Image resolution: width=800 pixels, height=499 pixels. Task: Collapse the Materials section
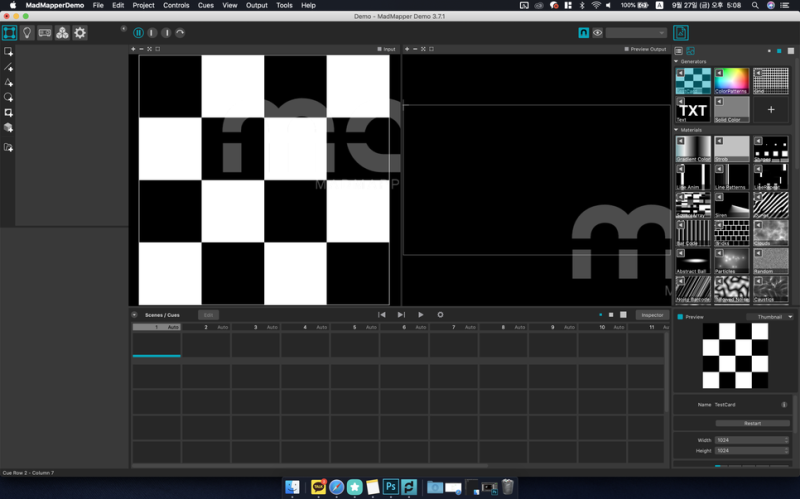point(677,130)
